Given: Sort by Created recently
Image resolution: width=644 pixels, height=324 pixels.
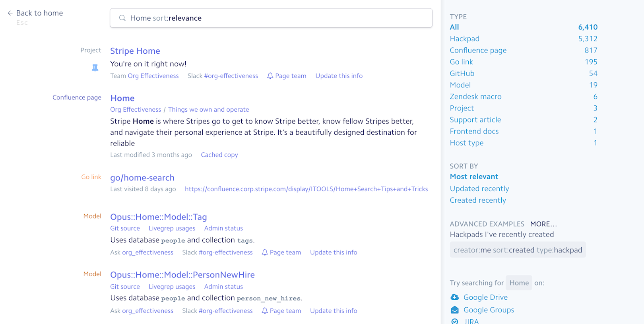Looking at the screenshot, I should 478,200.
